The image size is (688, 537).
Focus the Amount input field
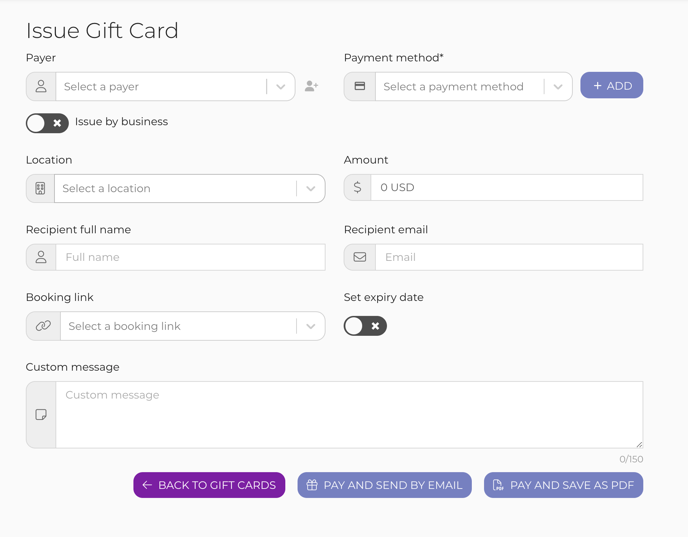point(507,187)
